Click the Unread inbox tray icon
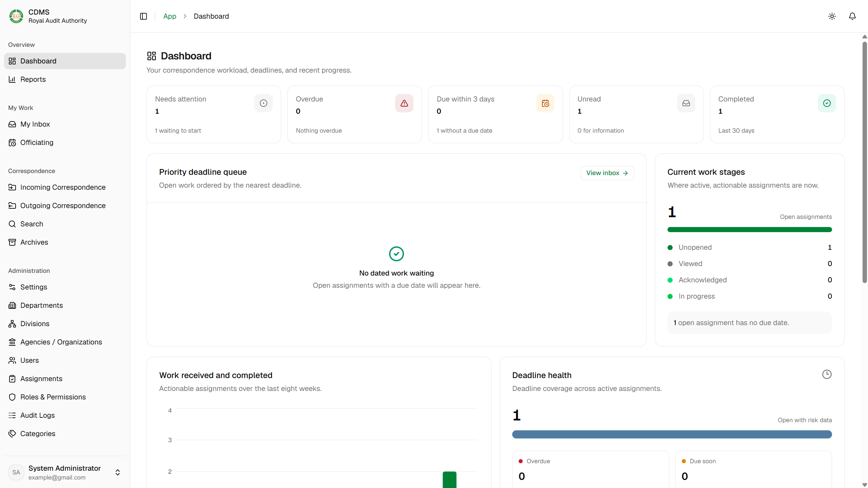Image resolution: width=868 pixels, height=488 pixels. point(686,103)
